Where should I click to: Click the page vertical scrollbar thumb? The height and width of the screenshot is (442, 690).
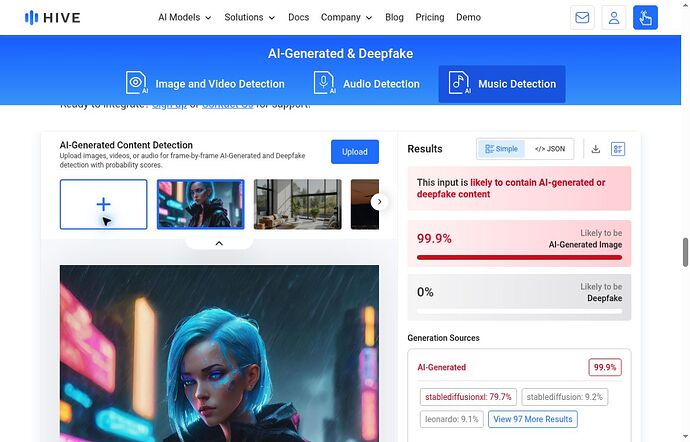(x=685, y=252)
